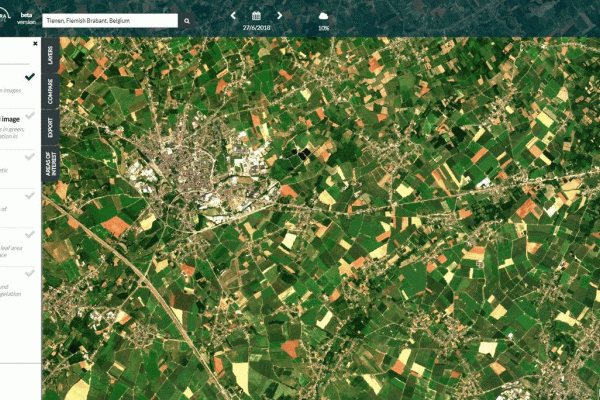The width and height of the screenshot is (600, 400).
Task: Select the second layer with bold image title
Action: (x=18, y=122)
